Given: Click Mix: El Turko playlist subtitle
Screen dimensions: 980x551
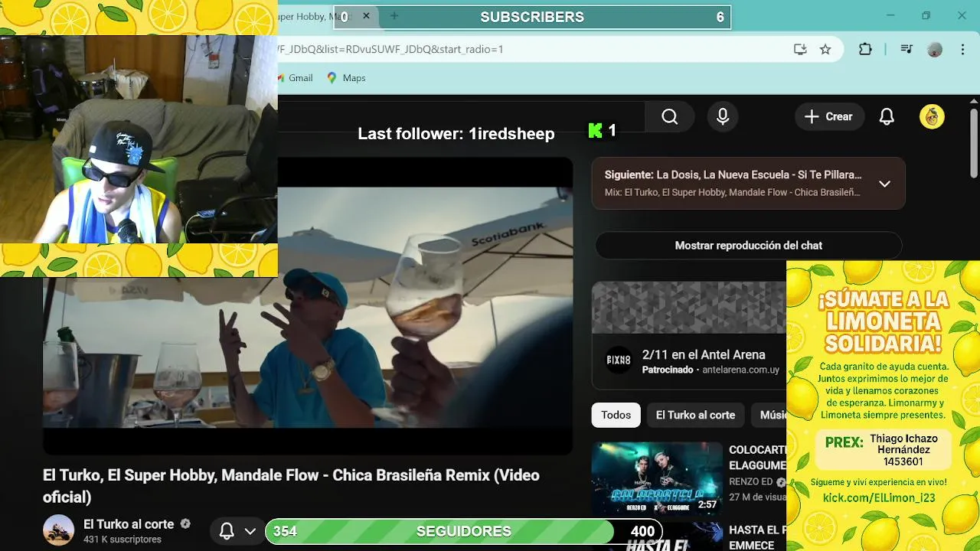Looking at the screenshot, I should click(x=733, y=192).
